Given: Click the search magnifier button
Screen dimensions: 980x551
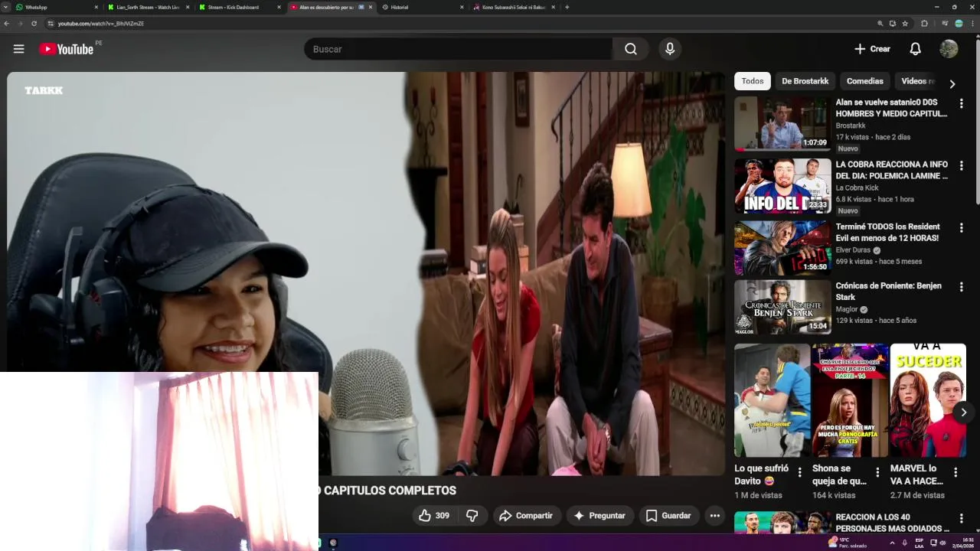Looking at the screenshot, I should point(630,49).
